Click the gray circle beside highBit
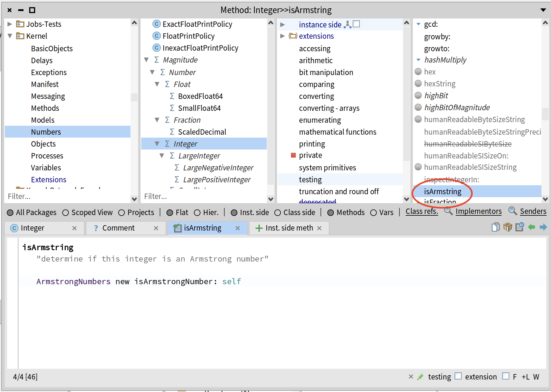 (418, 95)
